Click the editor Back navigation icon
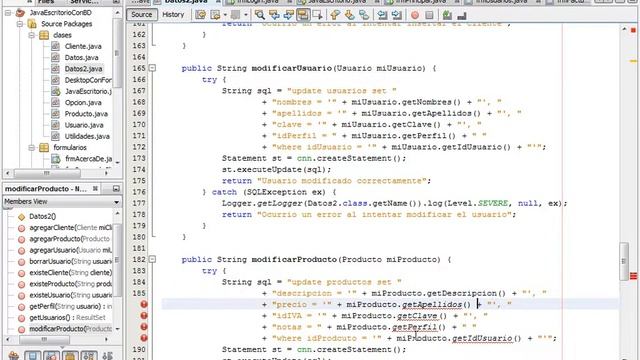The image size is (640, 360). click(215, 15)
